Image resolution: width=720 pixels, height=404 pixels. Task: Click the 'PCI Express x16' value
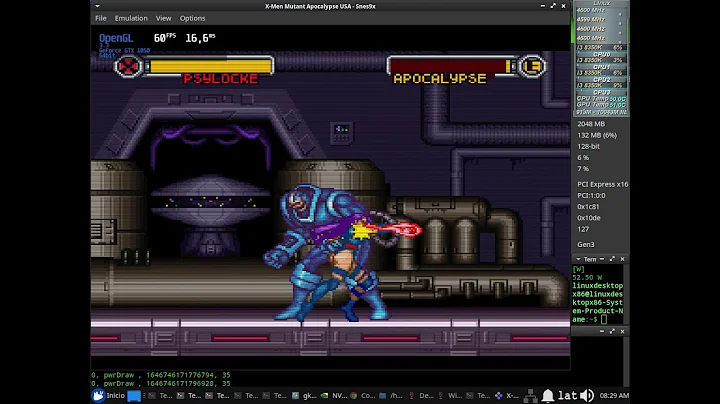click(x=602, y=184)
